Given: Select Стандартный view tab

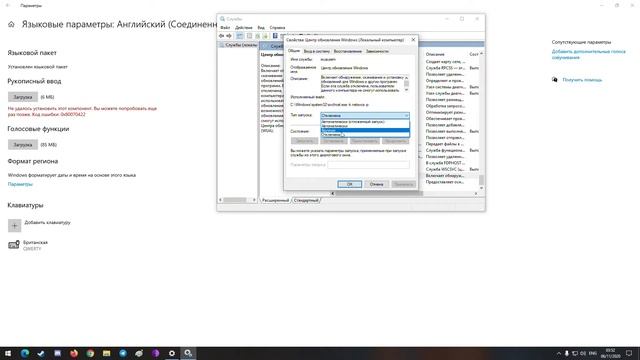Looking at the screenshot, I should tap(306, 200).
